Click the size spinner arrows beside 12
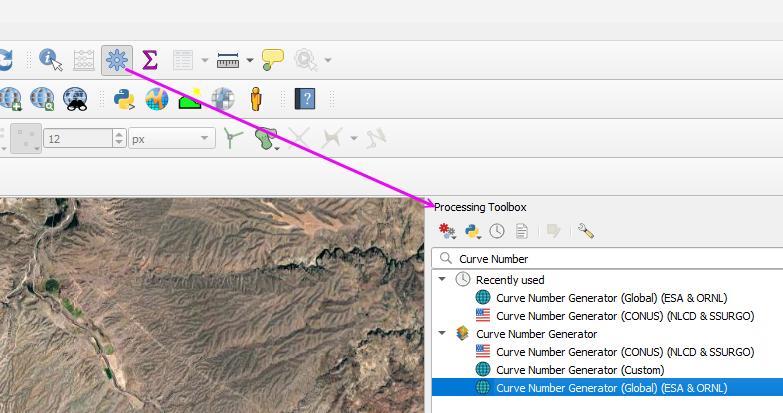Image resolution: width=783 pixels, height=413 pixels. 119,138
